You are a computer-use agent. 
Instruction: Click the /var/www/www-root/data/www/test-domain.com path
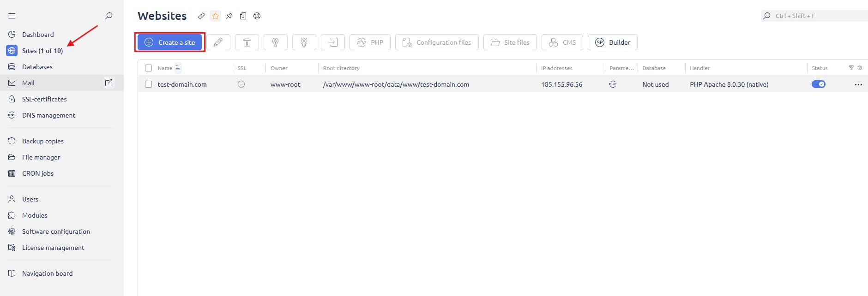[396, 84]
